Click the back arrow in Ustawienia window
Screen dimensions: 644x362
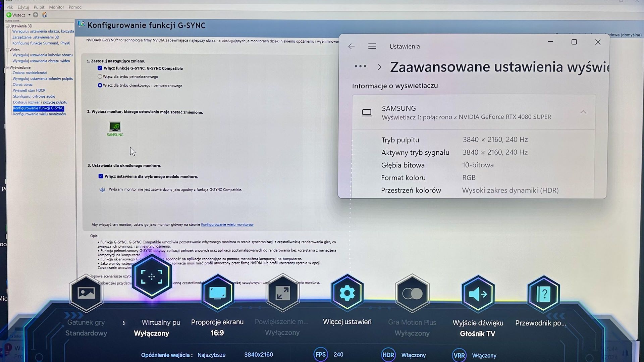click(351, 46)
